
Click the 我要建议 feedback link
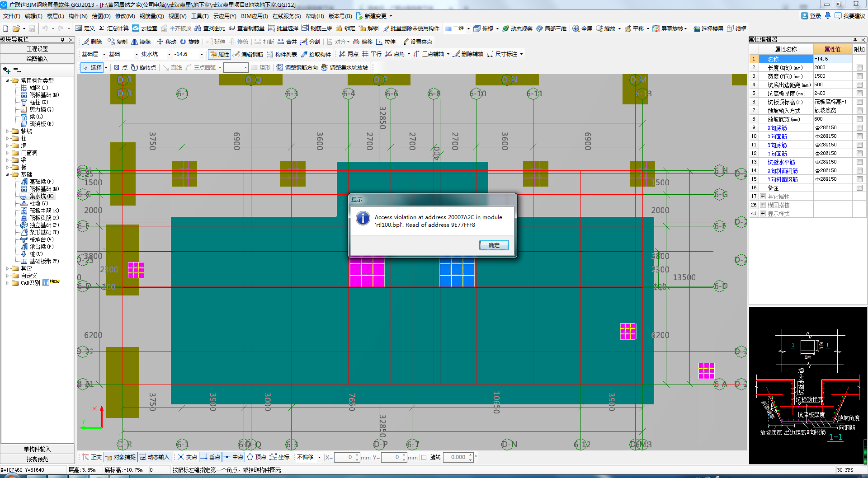click(x=850, y=16)
